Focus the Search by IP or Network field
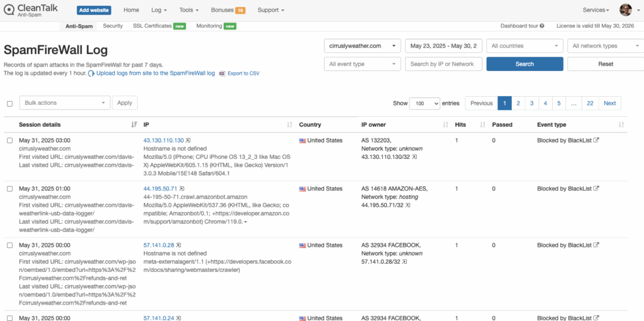The height and width of the screenshot is (321, 644). click(443, 64)
